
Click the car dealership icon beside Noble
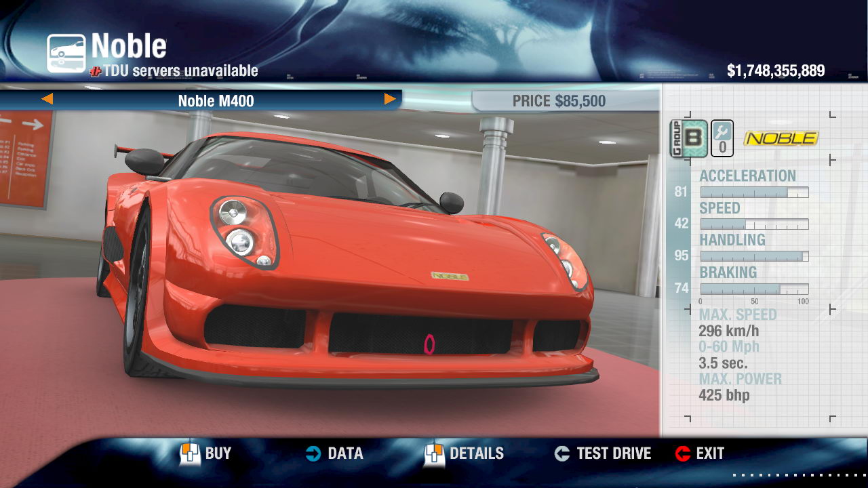(x=66, y=54)
